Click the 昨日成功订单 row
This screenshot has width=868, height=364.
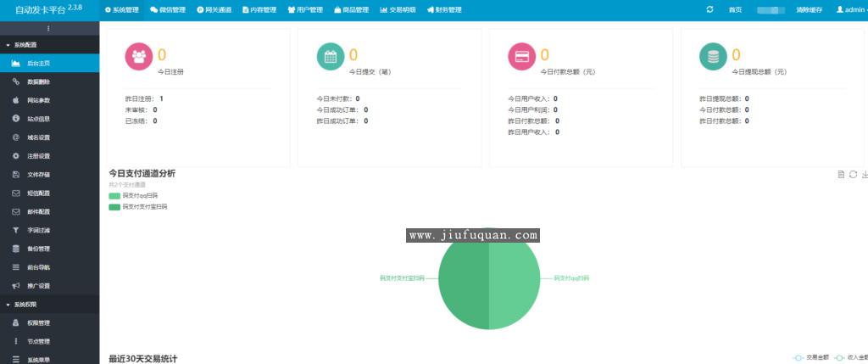tap(342, 120)
